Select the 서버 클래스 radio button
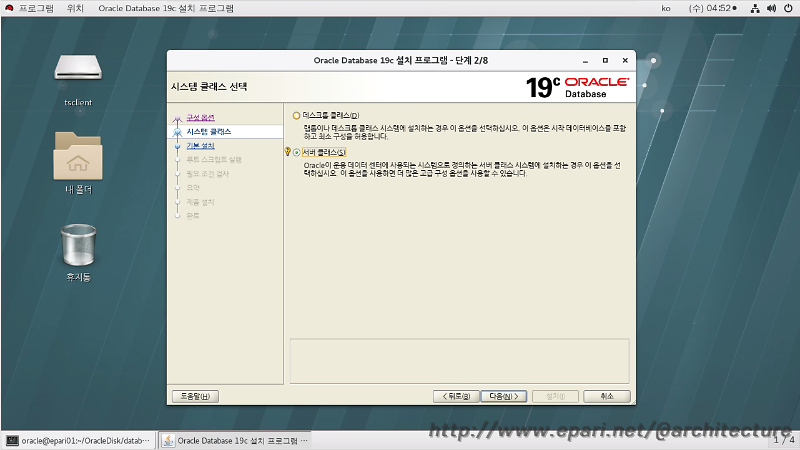Viewport: 800px width, 450px height. 296,153
